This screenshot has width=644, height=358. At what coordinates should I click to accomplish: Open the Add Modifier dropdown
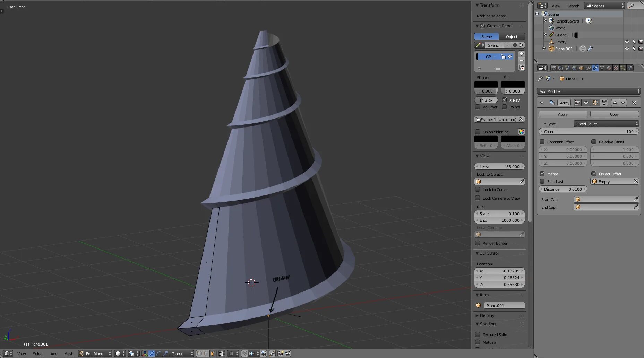pos(589,91)
